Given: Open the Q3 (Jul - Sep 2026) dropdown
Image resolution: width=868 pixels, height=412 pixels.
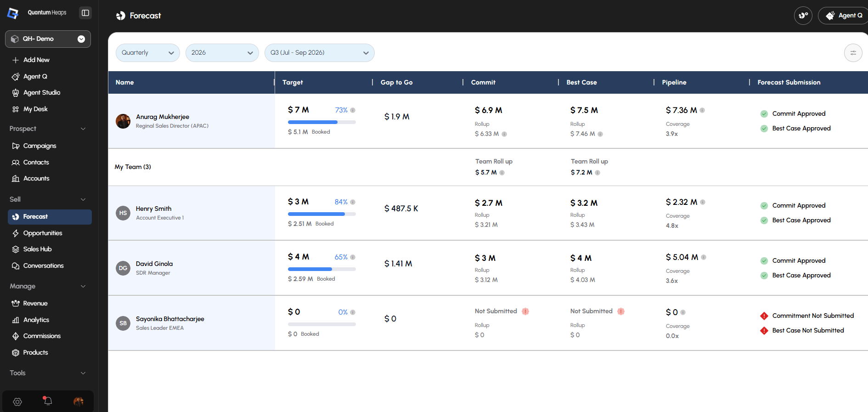Looking at the screenshot, I should pos(320,53).
